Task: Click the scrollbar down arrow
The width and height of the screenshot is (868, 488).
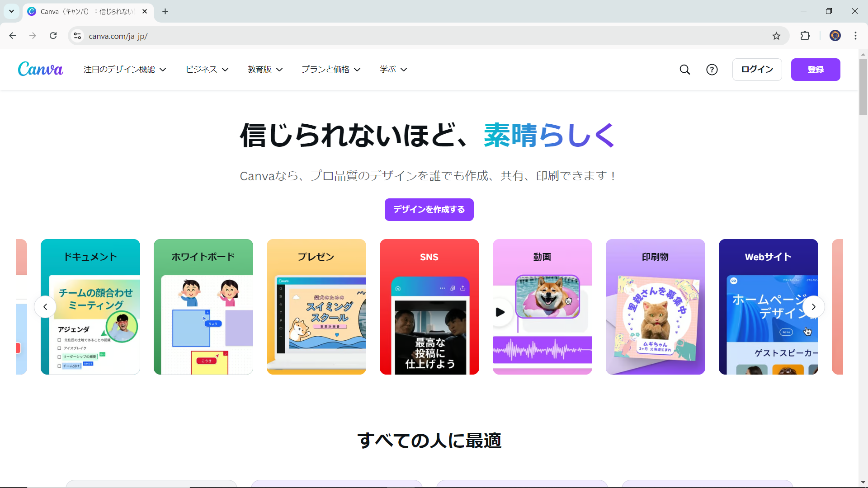Action: click(863, 483)
